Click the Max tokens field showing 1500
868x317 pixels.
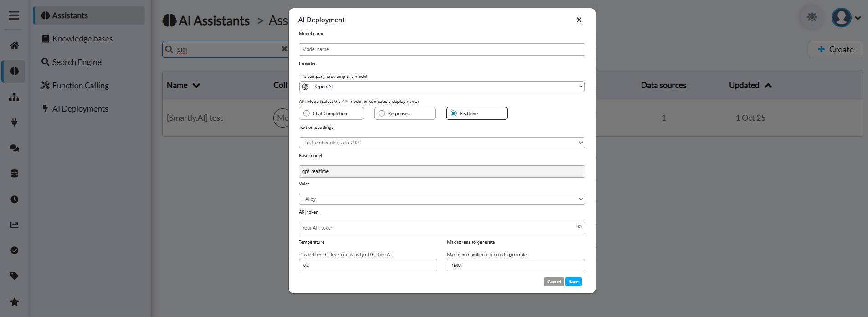[x=516, y=265]
